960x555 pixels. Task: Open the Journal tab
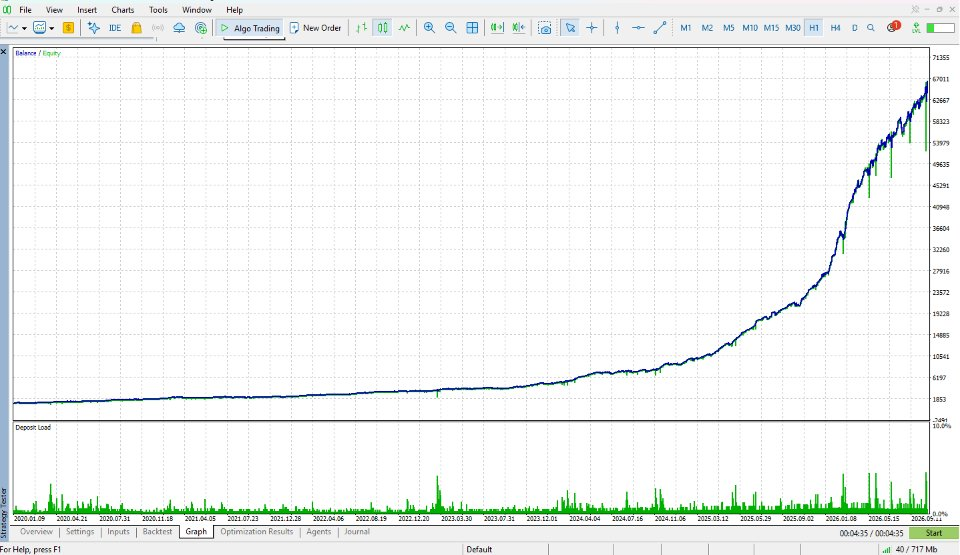357,532
